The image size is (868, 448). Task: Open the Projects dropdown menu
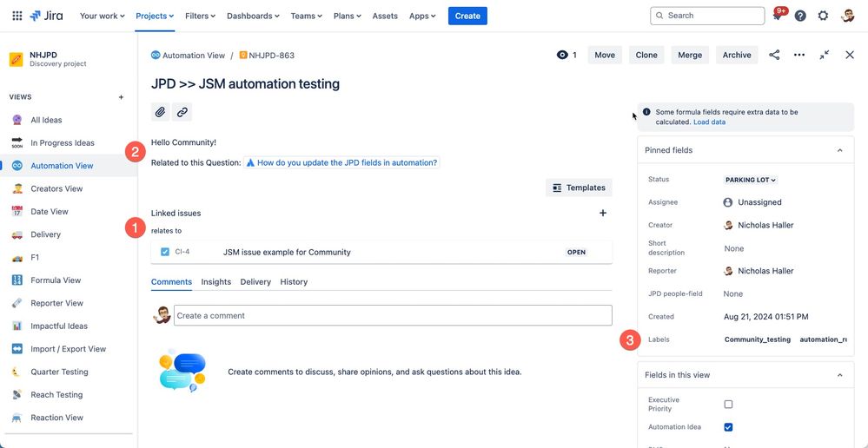point(155,16)
